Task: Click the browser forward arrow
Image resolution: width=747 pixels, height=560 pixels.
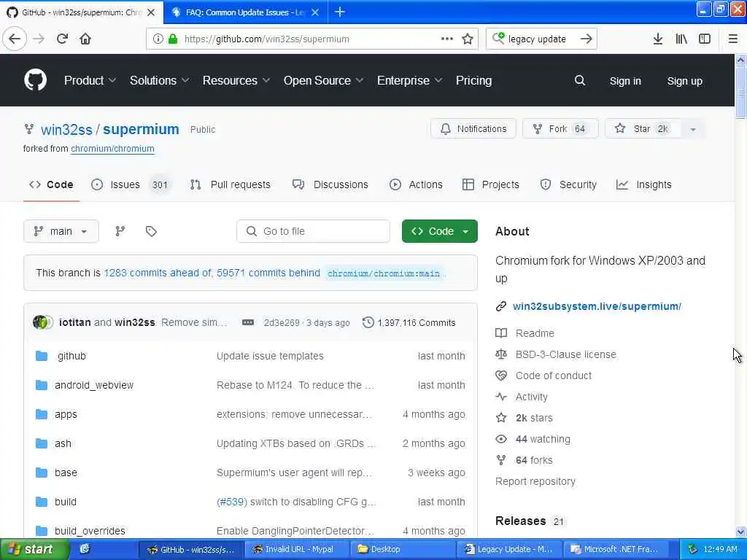Action: [x=39, y=39]
